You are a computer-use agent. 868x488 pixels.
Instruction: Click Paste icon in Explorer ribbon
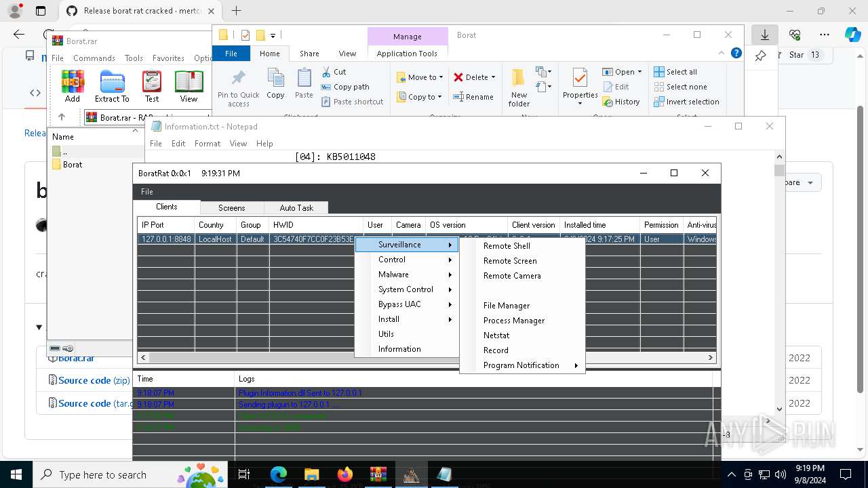click(304, 84)
